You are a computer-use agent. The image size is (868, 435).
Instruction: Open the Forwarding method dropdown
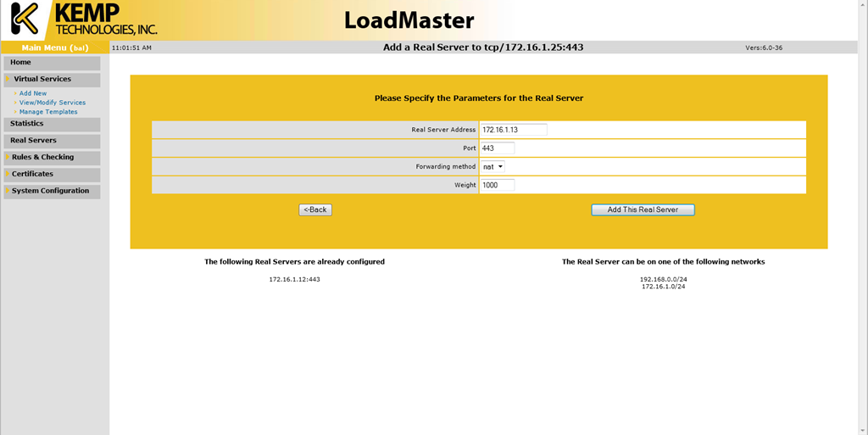492,166
